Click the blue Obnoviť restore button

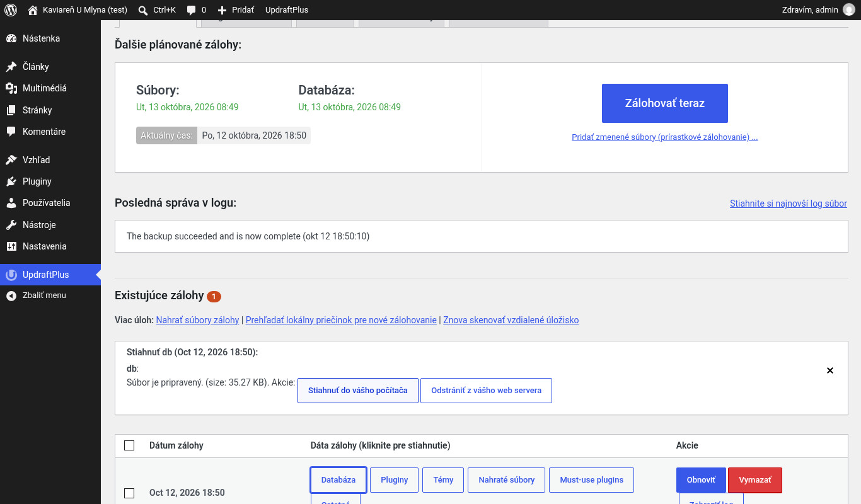701,480
